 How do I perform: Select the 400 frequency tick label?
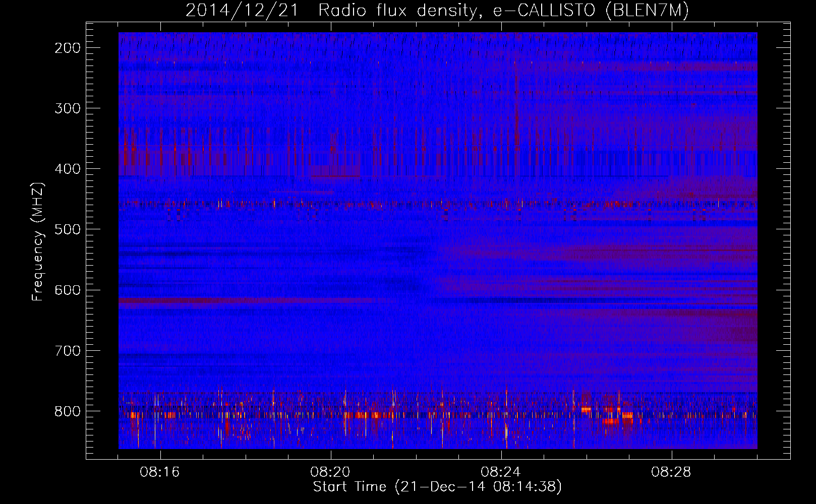coord(68,169)
